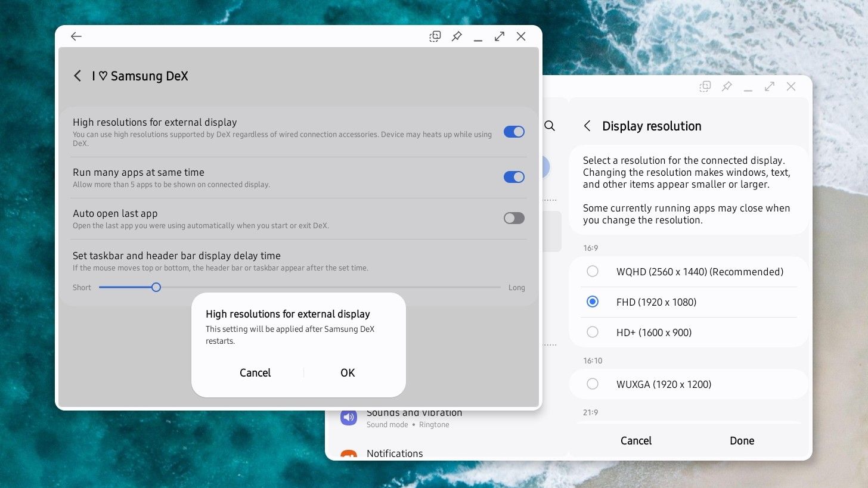
Task: Click back arrow in front window title bar
Action: coord(76,36)
